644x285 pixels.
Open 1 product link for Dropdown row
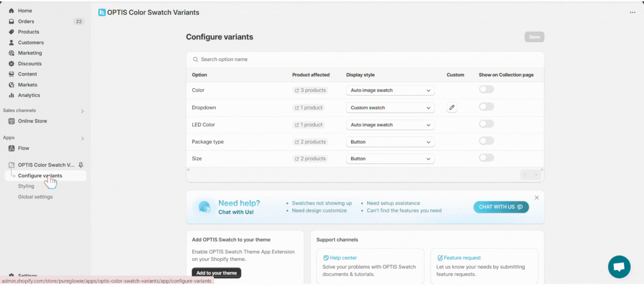[x=309, y=108]
